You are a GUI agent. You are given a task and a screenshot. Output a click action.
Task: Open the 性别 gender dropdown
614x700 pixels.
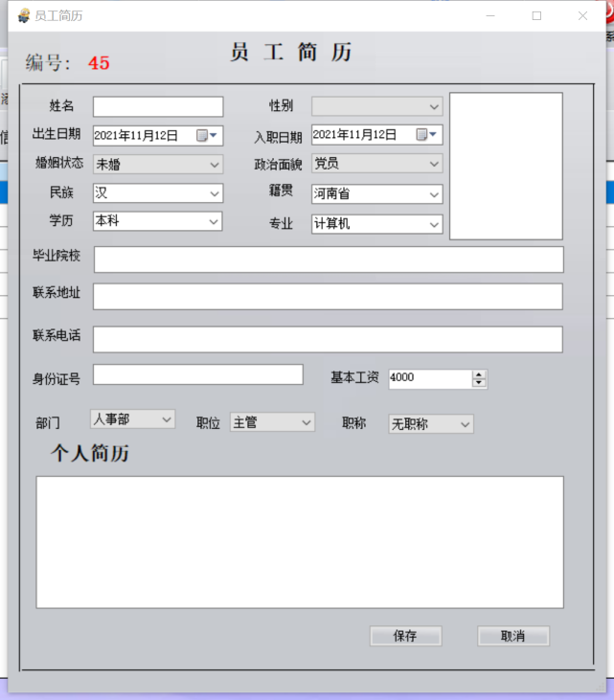point(376,106)
